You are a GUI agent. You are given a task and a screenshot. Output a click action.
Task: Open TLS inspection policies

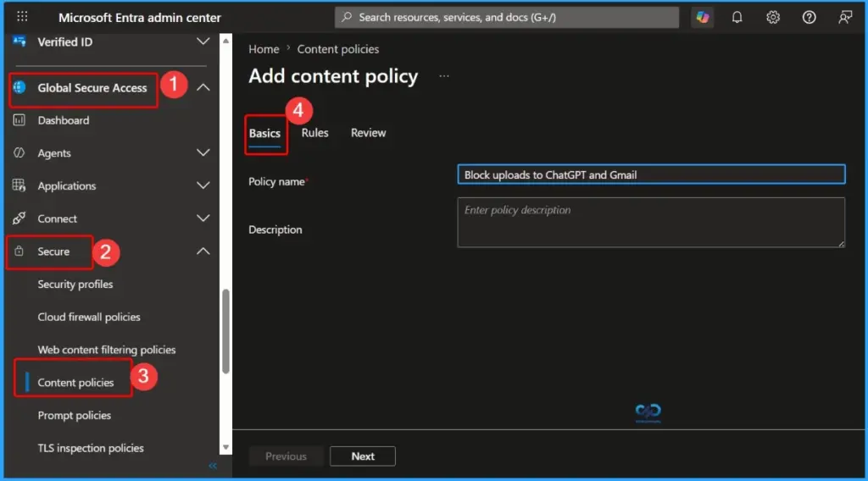[90, 448]
